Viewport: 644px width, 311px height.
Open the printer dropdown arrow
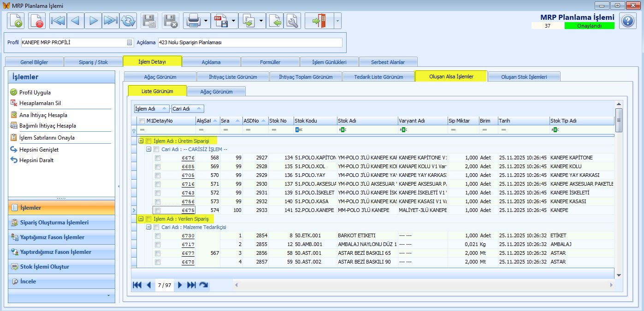pyautogui.click(x=206, y=21)
